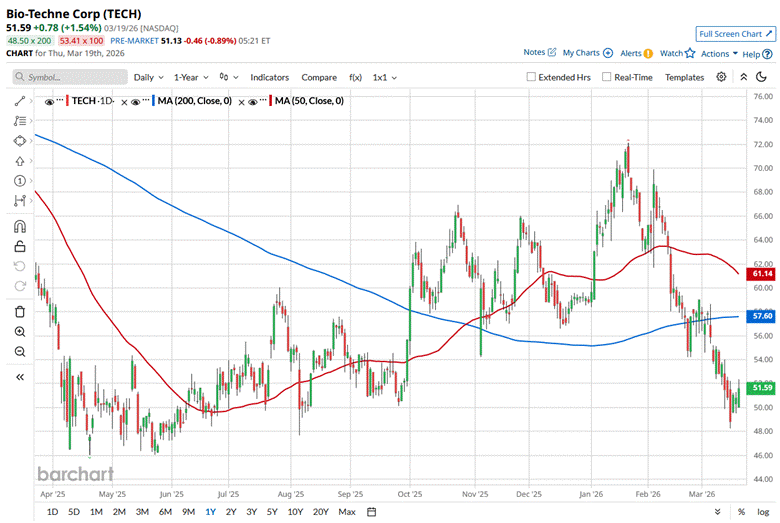Enable the Extended Hrs checkbox

click(x=532, y=77)
